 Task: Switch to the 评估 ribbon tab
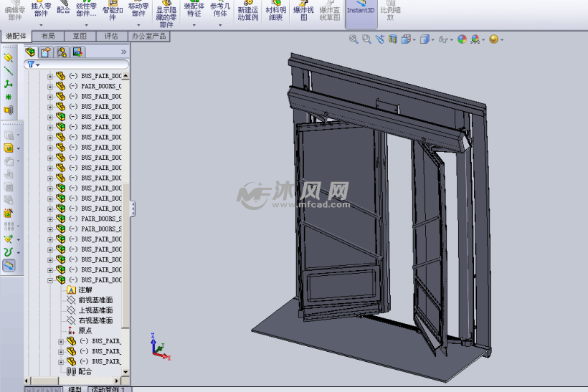point(111,36)
